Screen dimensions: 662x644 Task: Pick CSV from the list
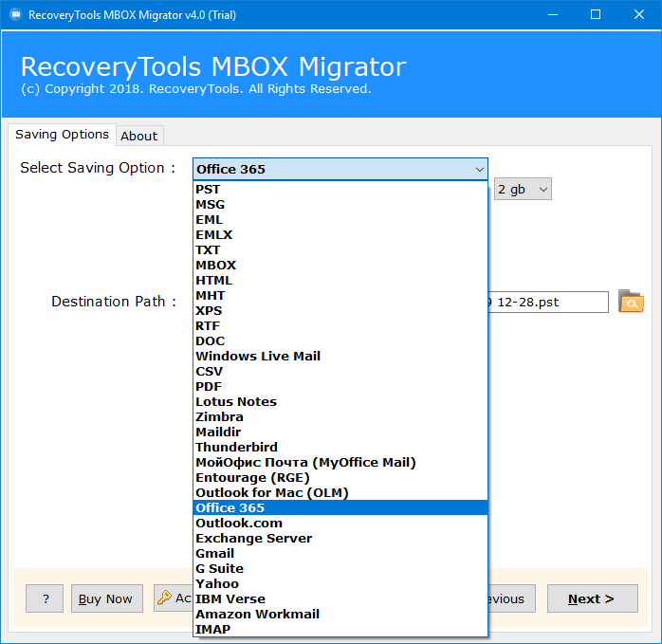[x=340, y=372]
